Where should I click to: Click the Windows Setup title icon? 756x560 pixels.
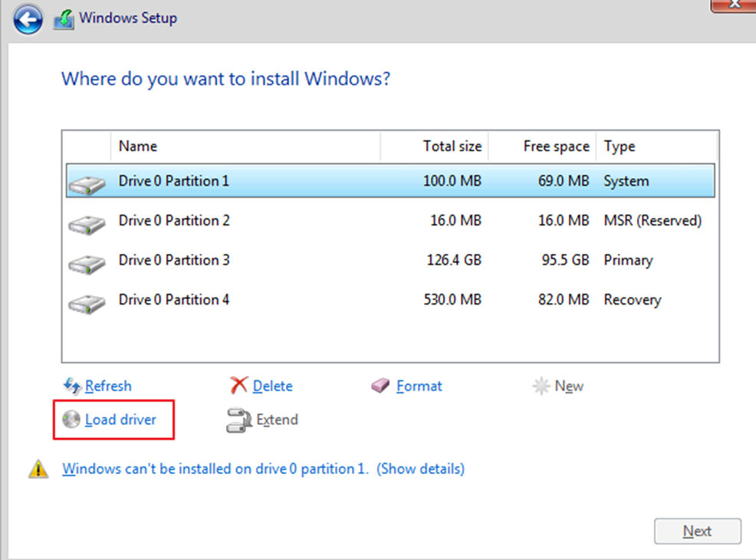click(64, 19)
